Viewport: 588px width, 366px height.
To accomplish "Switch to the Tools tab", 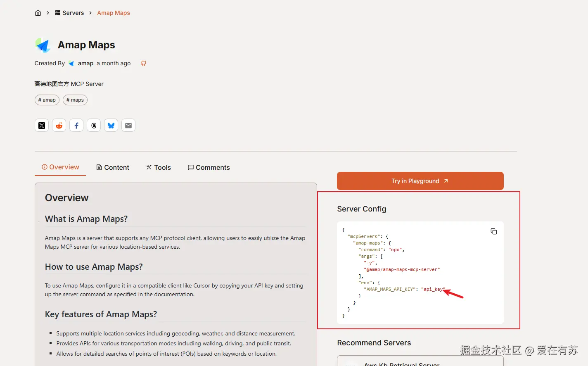I will [159, 167].
